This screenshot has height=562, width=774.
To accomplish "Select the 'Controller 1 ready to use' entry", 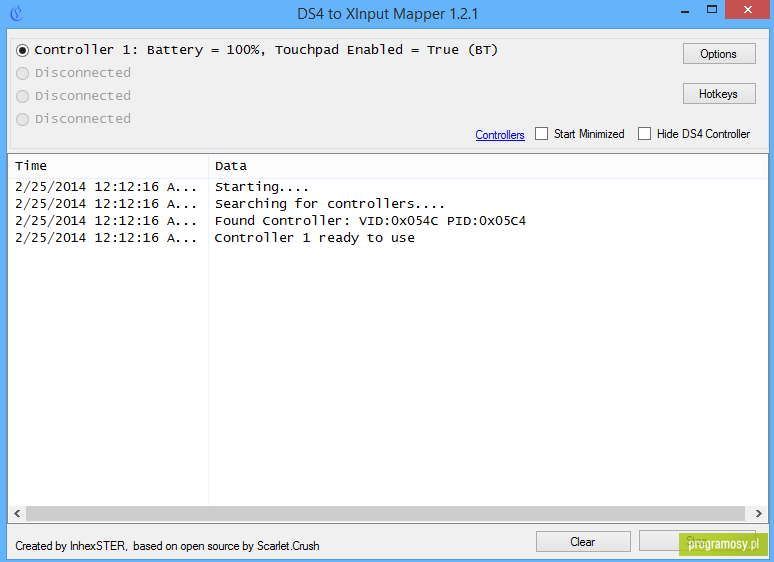I will [x=387, y=238].
